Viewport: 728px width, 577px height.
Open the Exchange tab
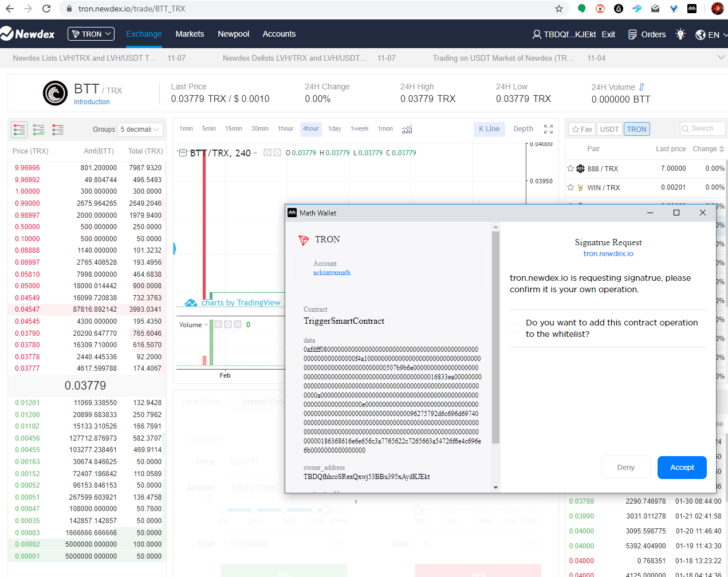tap(144, 34)
